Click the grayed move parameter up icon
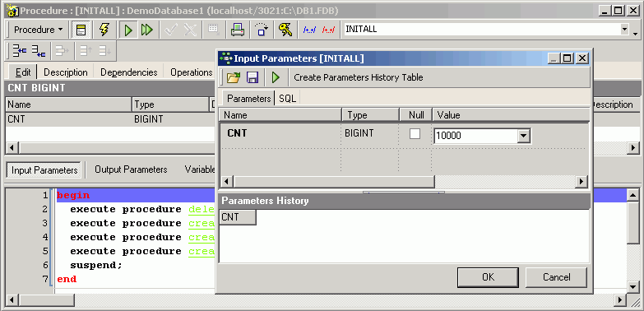Viewport: 644px width, 311px height. click(x=86, y=51)
